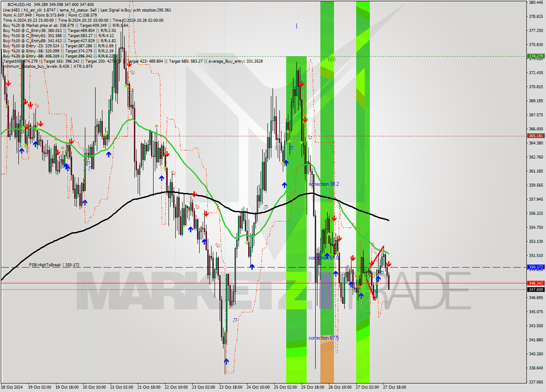
Task: Click the '21 Oct 02:00' time label
Action: pos(121,387)
